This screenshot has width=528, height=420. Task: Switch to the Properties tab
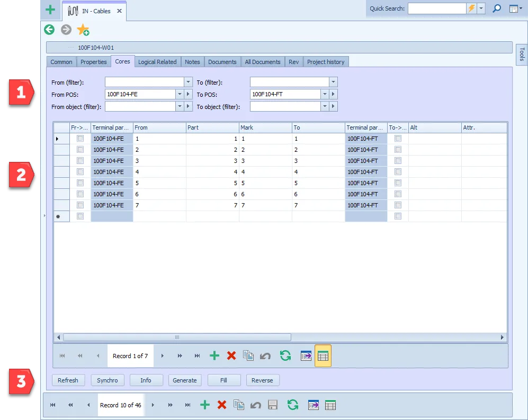tap(94, 62)
